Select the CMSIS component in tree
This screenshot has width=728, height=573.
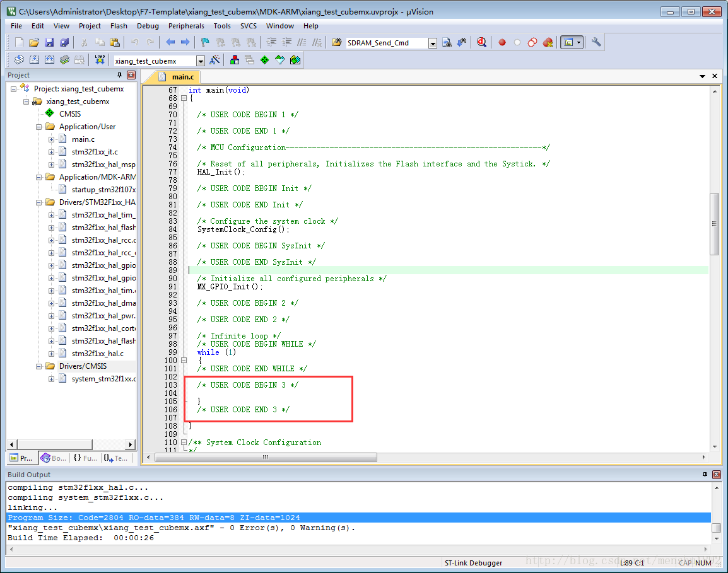69,113
